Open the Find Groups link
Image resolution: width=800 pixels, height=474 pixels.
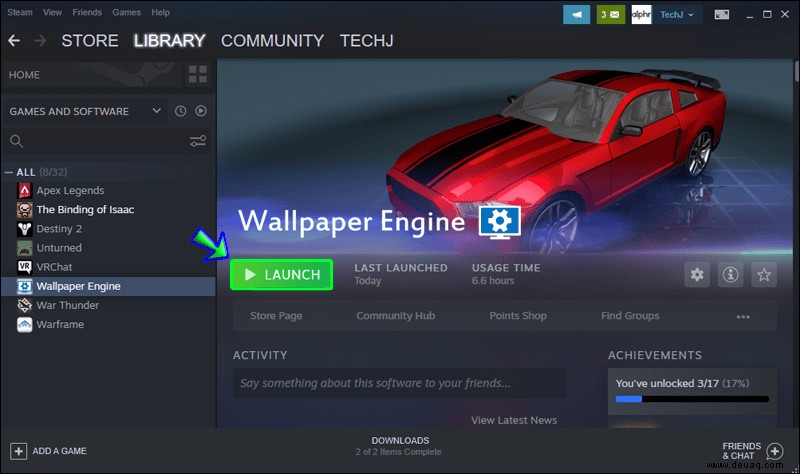[x=630, y=316]
